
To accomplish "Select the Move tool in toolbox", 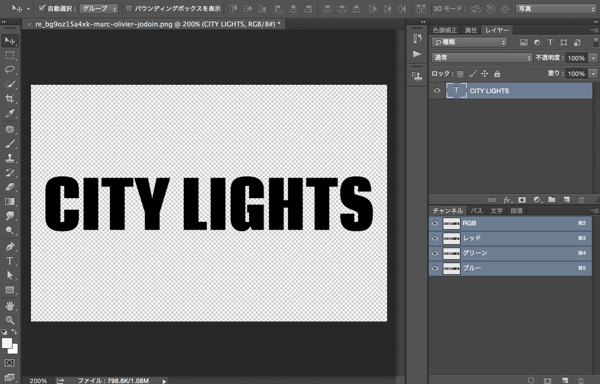I will click(10, 41).
